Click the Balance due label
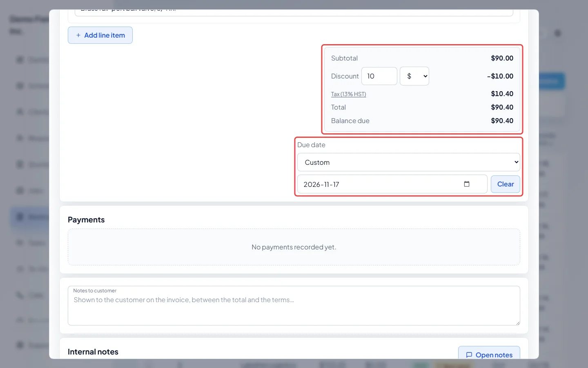 click(350, 121)
